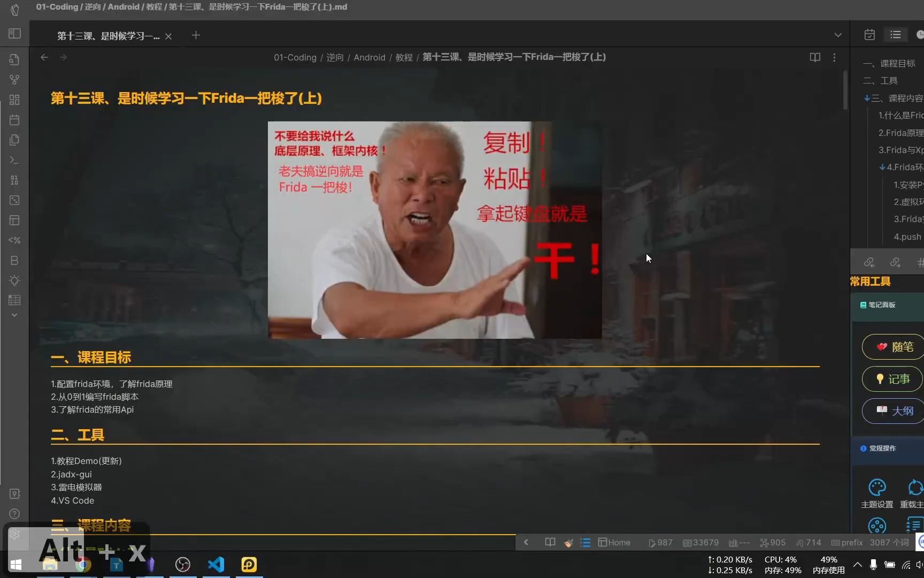Navigate forward with the right arrow

pos(63,57)
